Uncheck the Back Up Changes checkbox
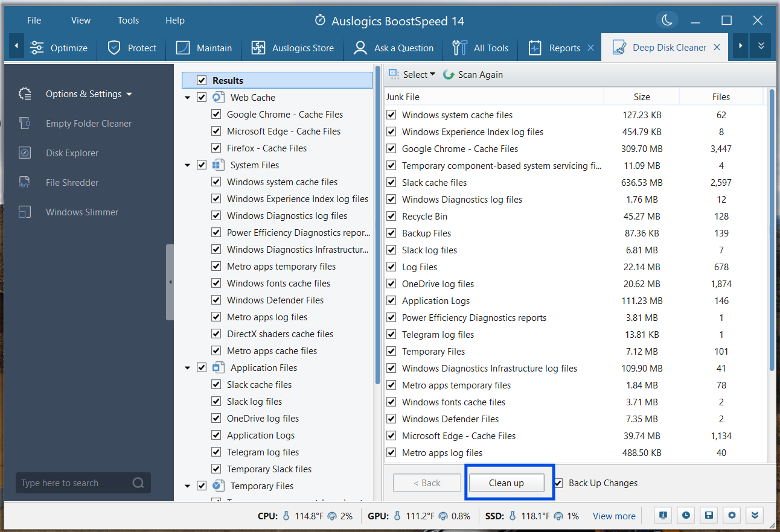Image resolution: width=780 pixels, height=532 pixels. point(558,483)
